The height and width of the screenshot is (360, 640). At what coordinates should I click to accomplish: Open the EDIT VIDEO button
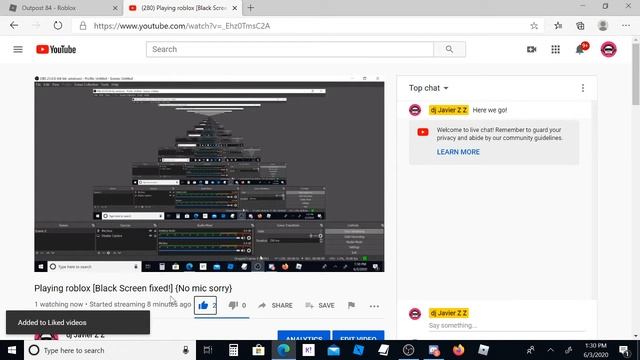point(358,335)
